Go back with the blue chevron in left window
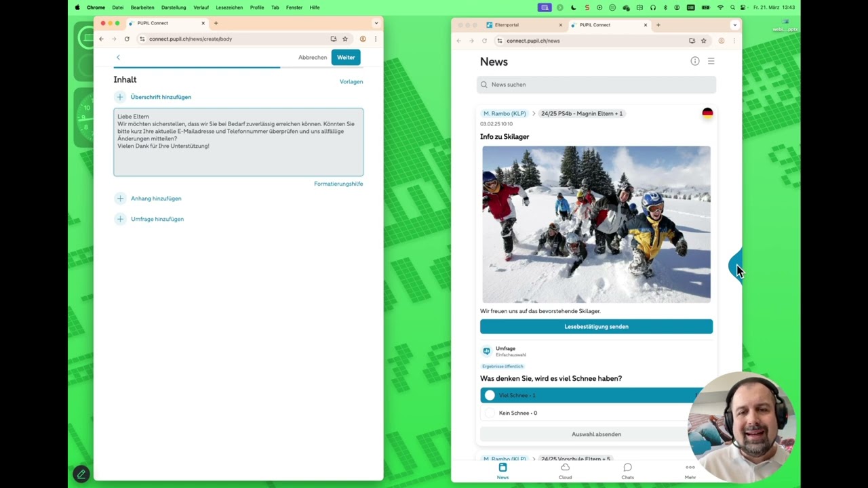 pyautogui.click(x=118, y=58)
